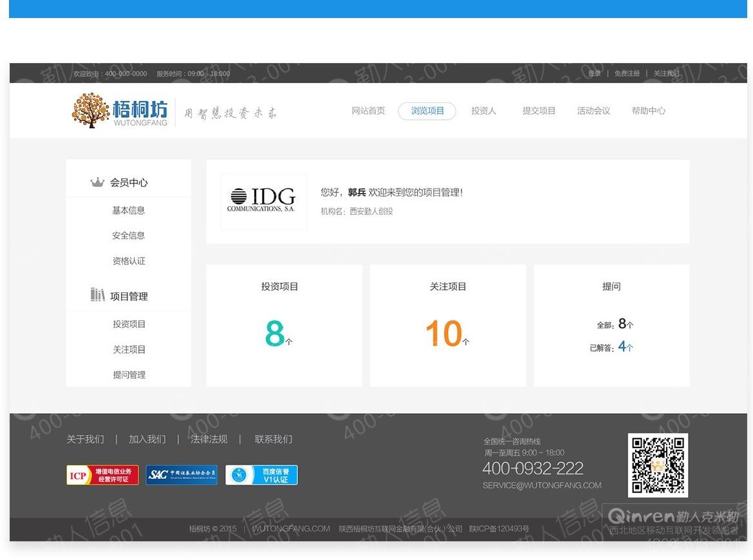Click the user name 郭兵 in greeting
Viewport: 753px width, 560px height.
(x=357, y=192)
